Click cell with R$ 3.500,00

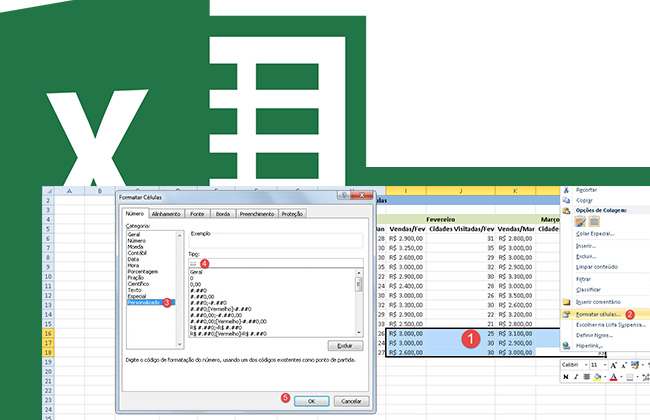[516, 296]
